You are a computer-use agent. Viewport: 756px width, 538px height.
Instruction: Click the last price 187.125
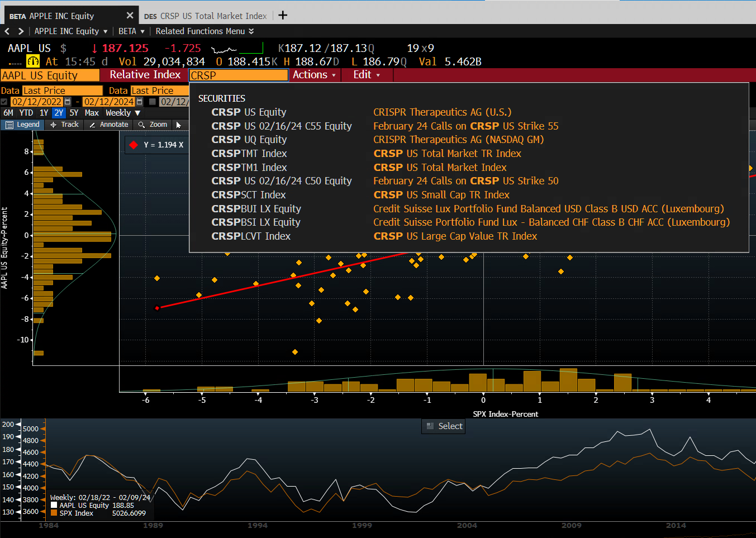point(125,49)
